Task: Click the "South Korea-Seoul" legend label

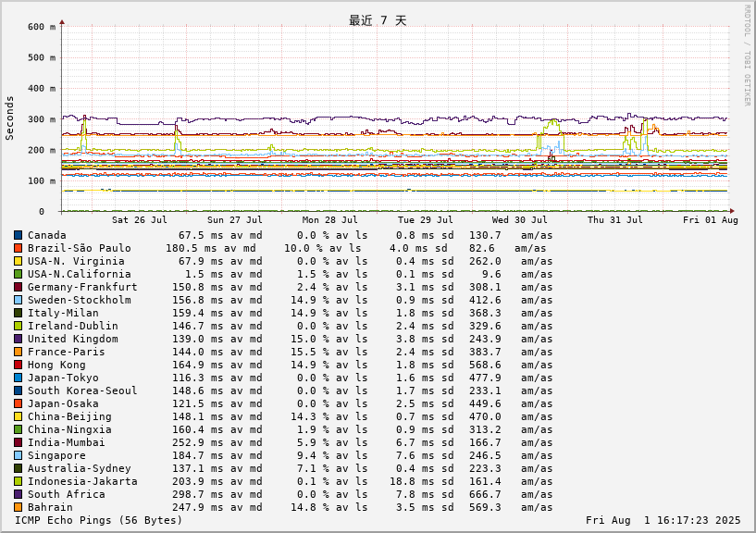Action: (82, 390)
